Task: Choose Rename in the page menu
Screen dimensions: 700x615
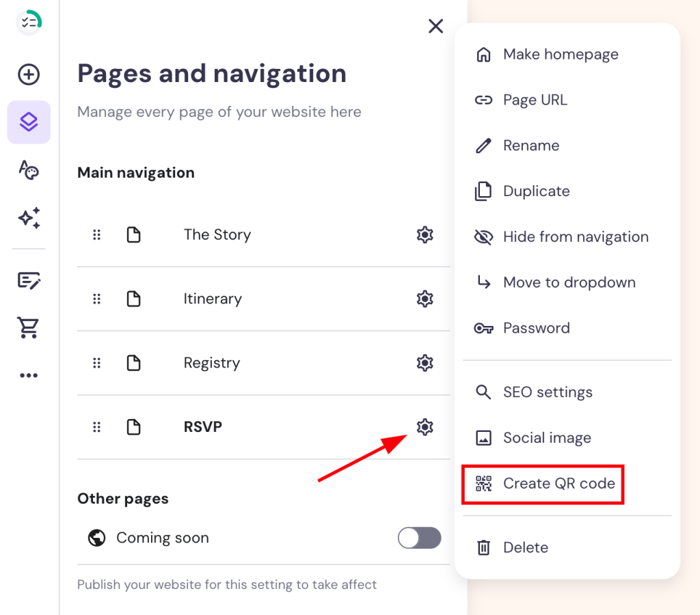Action: coord(531,146)
